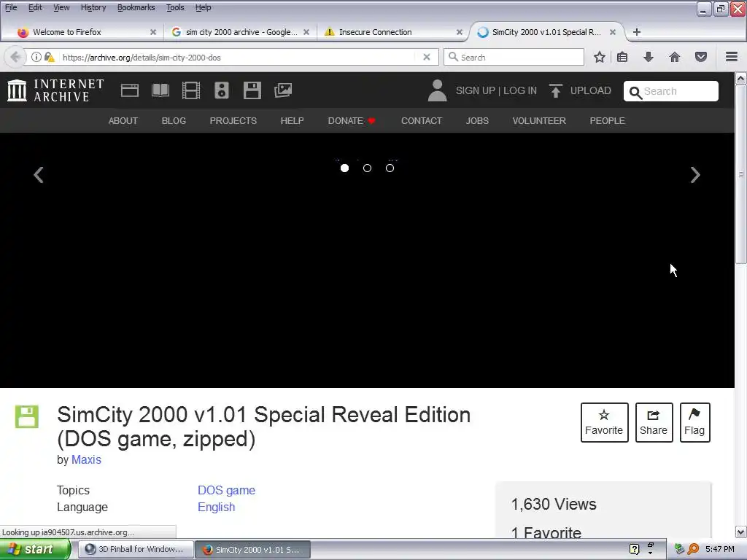747x560 pixels.
Task: Open the BLOG link
Action: [174, 121]
